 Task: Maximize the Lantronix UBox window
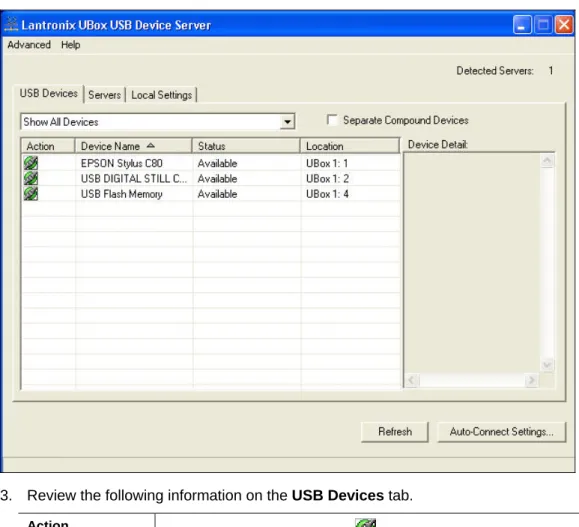click(543, 25)
